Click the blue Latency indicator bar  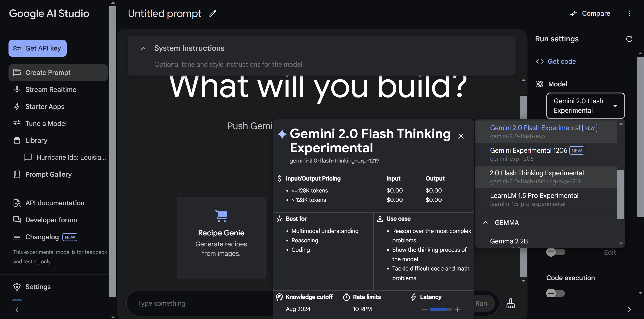(441, 309)
